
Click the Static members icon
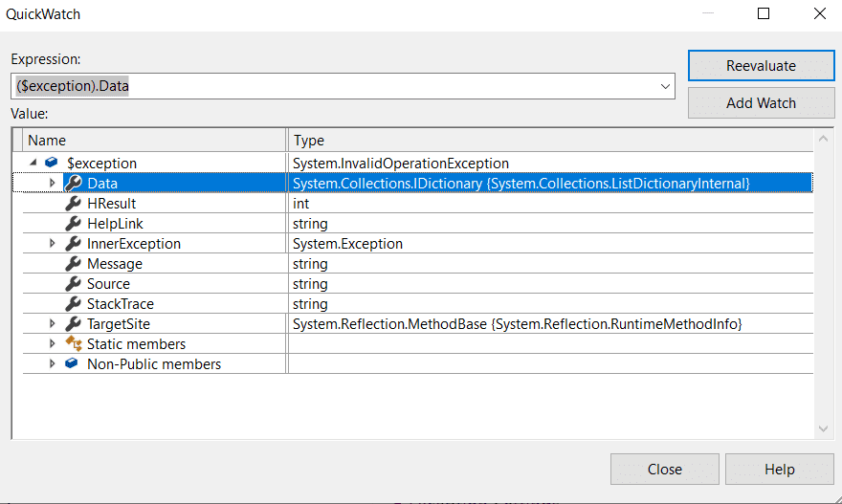73,344
